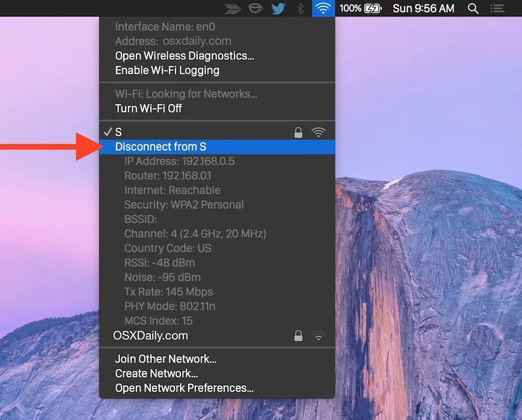The width and height of the screenshot is (522, 420).
Task: Click the battery charging icon
Action: tap(373, 8)
